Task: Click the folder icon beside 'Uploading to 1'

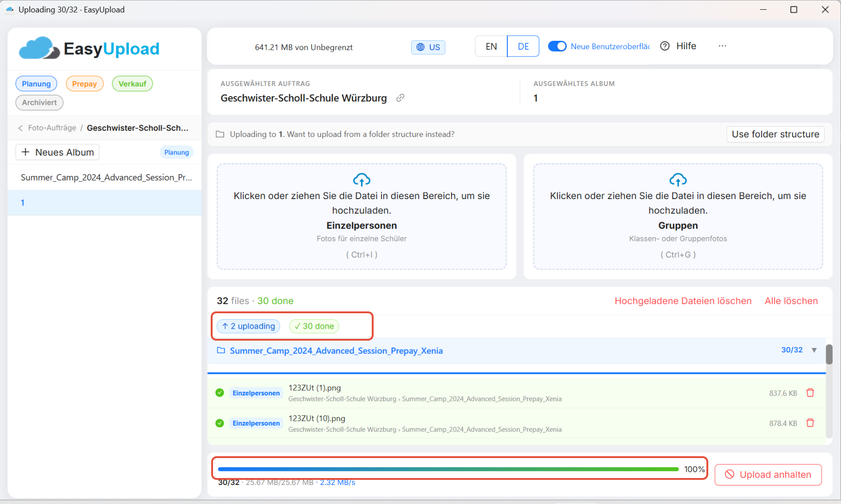Action: [220, 134]
